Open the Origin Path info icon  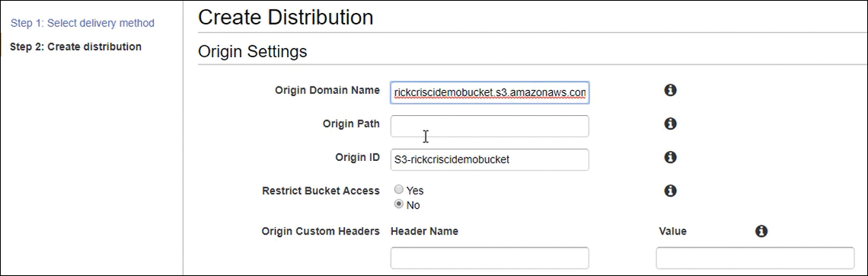click(670, 124)
